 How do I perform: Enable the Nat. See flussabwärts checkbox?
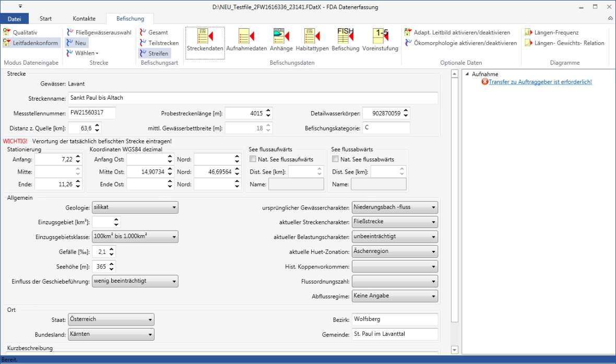pyautogui.click(x=335, y=159)
